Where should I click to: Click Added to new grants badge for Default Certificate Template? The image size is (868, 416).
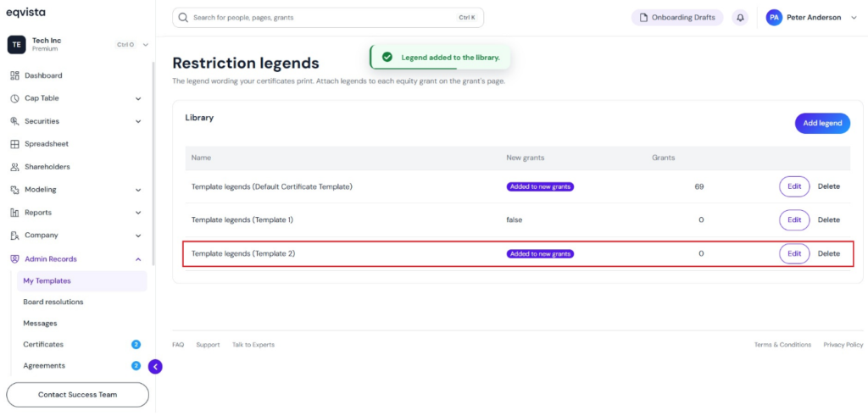click(540, 187)
